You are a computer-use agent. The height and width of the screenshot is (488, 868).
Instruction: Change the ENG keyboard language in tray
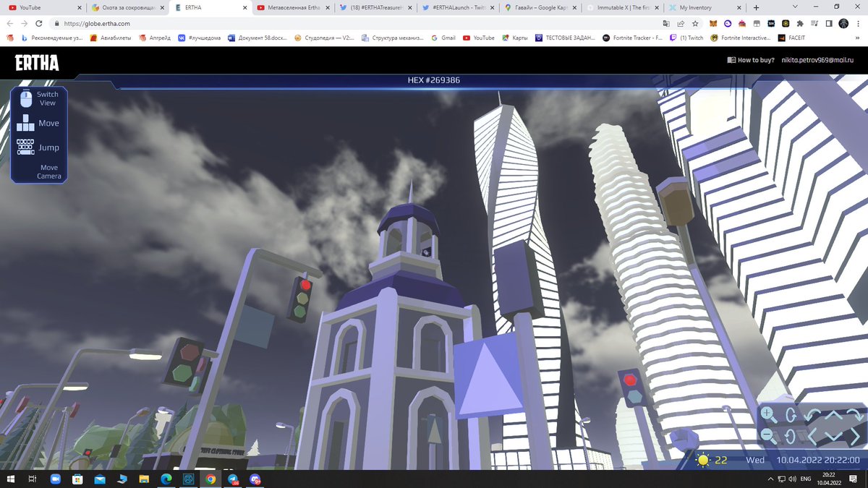click(x=805, y=479)
